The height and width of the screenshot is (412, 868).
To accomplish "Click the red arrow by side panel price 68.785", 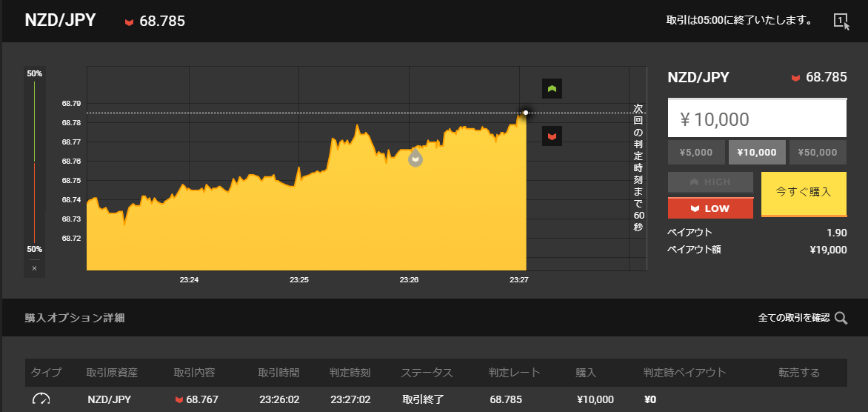I will 795,78.
